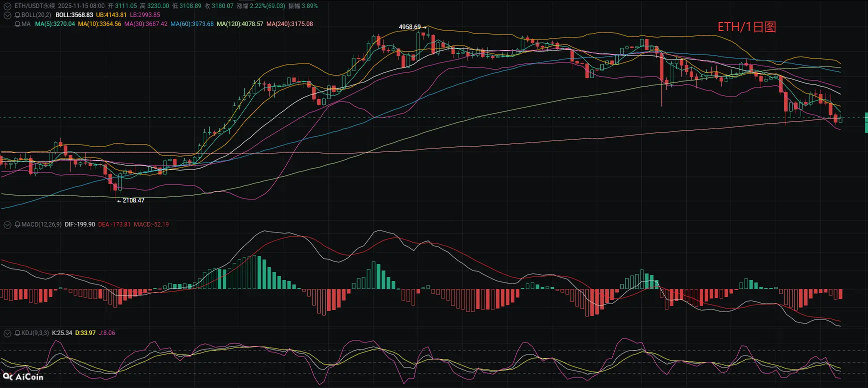Expand the MACD indicator panel chevron
The width and height of the screenshot is (868, 388).
pyautogui.click(x=7, y=224)
